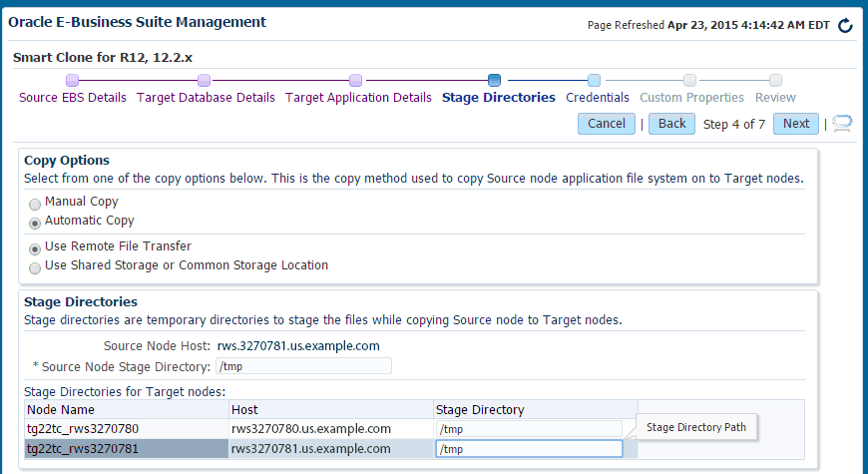The height and width of the screenshot is (474, 868).
Task: Click the Source Node Stage Directory field
Action: (303, 366)
